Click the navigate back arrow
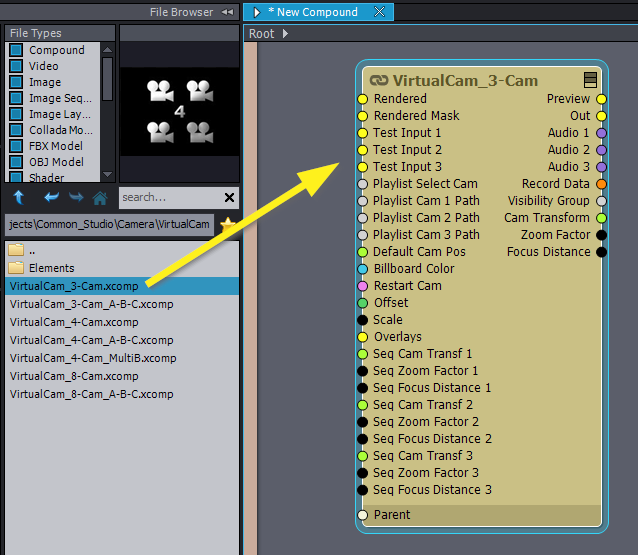The height and width of the screenshot is (555, 638). pos(51,197)
